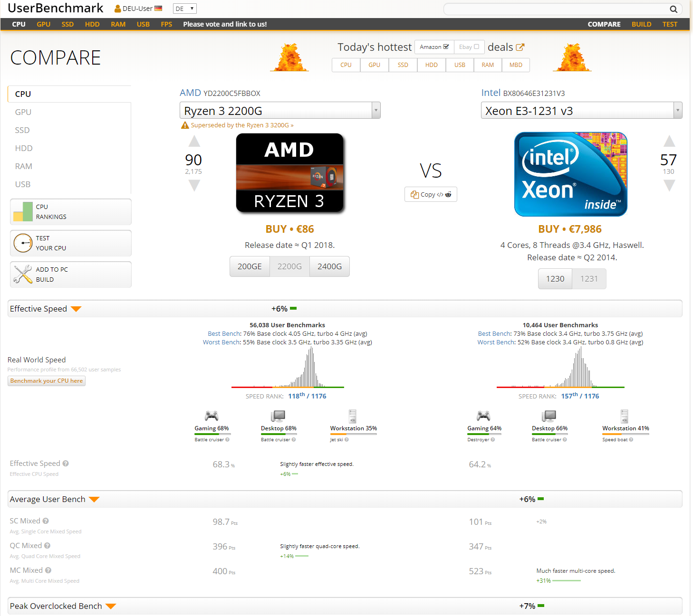The image size is (693, 616).
Task: Switch to the 1230 model button
Action: click(x=555, y=279)
